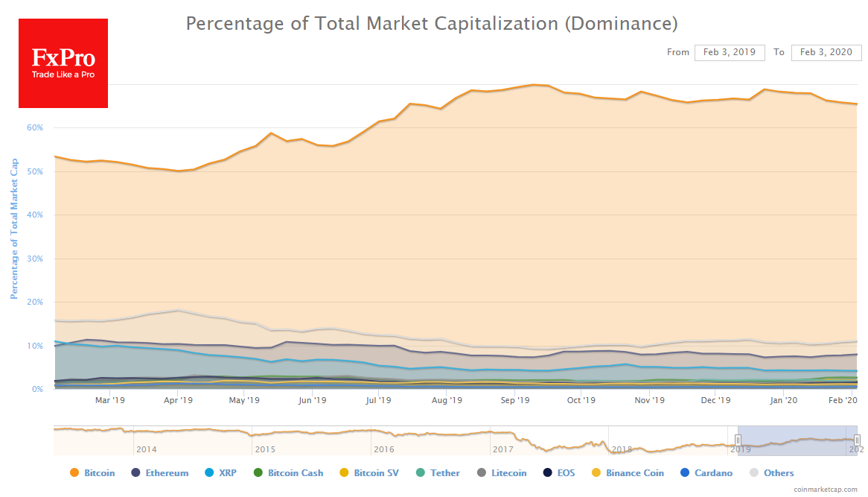
Task: Click 2016 in the navigator timeline
Action: tap(383, 449)
